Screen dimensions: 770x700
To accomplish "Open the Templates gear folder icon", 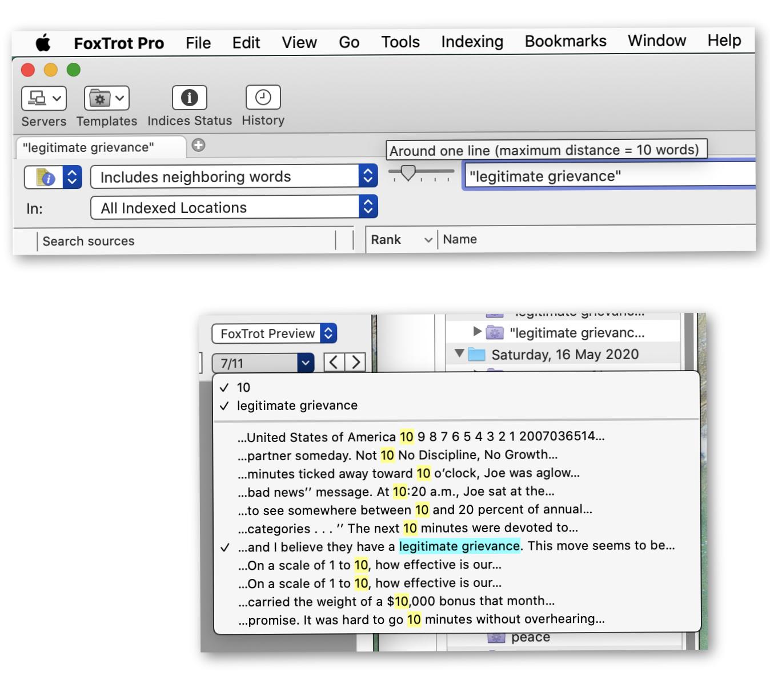I will tap(106, 98).
